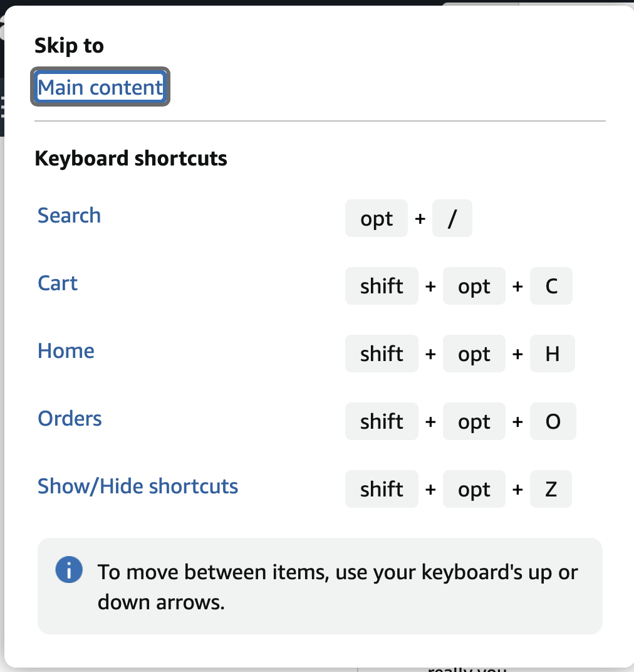The width and height of the screenshot is (634, 672).
Task: Click opt key in Show/Hide shortcuts row
Action: coord(474,490)
